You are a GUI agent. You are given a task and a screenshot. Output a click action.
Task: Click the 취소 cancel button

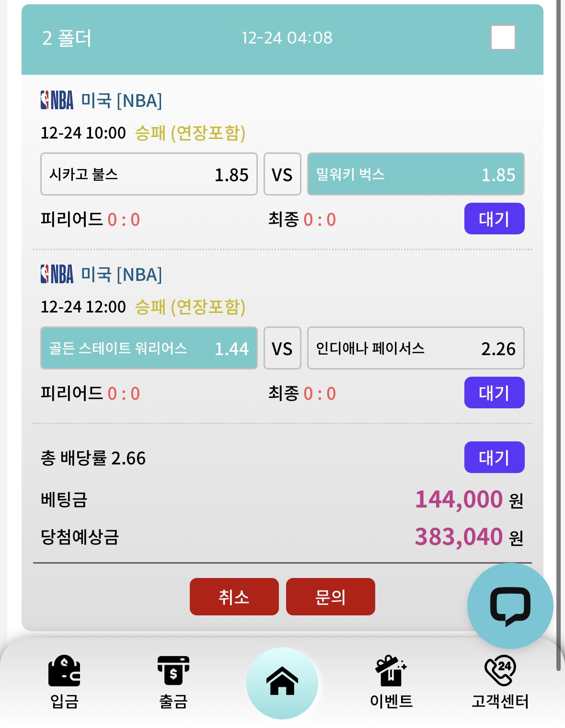click(234, 597)
